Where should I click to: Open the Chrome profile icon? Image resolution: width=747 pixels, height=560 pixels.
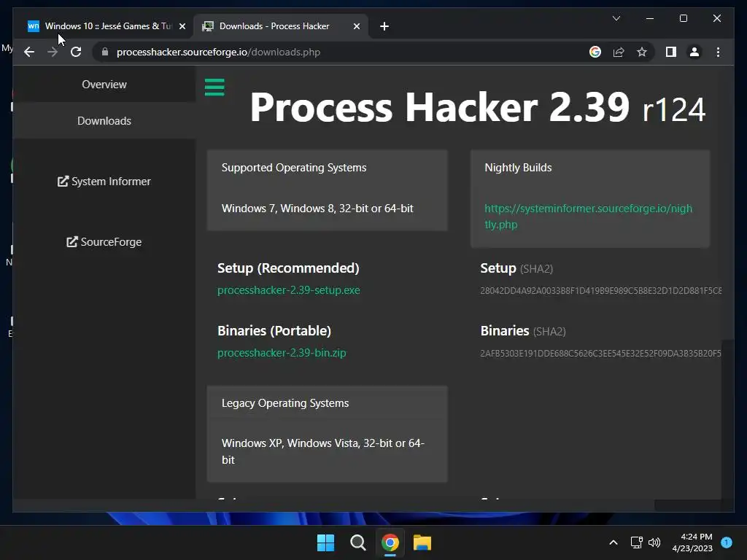[x=694, y=52]
